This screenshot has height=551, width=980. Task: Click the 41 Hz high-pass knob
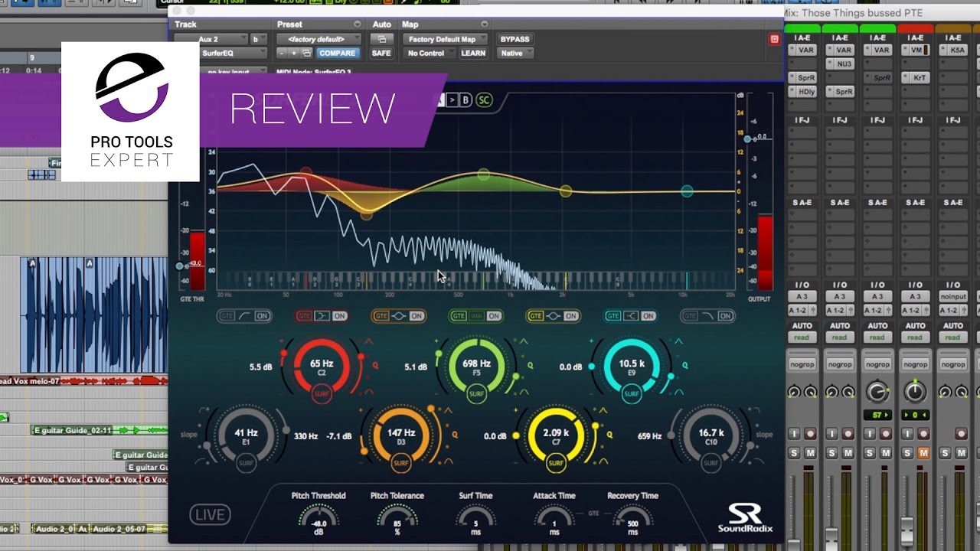click(x=246, y=436)
